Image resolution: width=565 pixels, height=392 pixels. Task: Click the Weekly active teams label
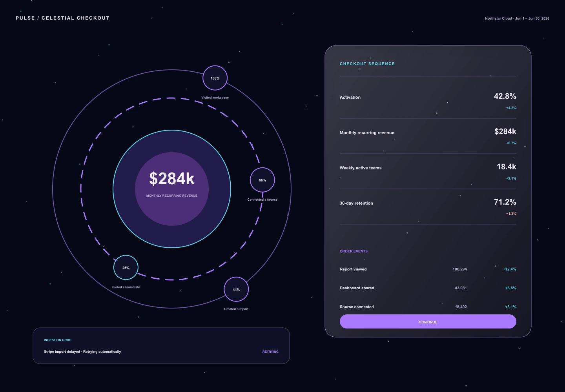(361, 168)
